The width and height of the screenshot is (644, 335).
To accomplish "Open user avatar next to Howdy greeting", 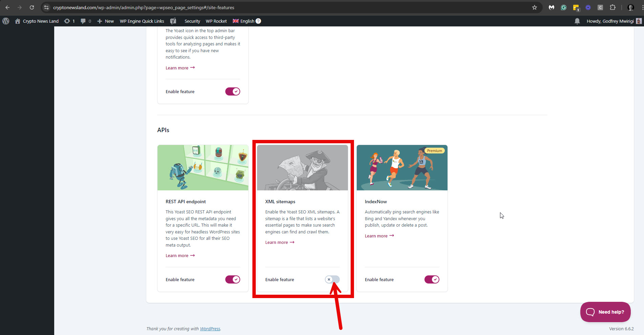I will 639,21.
